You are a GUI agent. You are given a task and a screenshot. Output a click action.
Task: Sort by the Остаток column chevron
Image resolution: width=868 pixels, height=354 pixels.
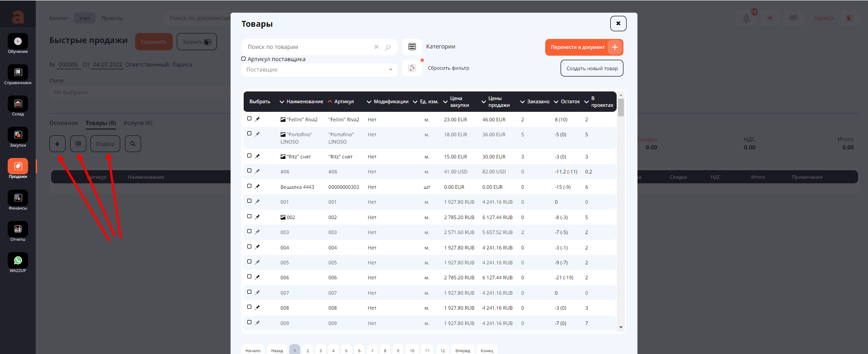tap(556, 102)
